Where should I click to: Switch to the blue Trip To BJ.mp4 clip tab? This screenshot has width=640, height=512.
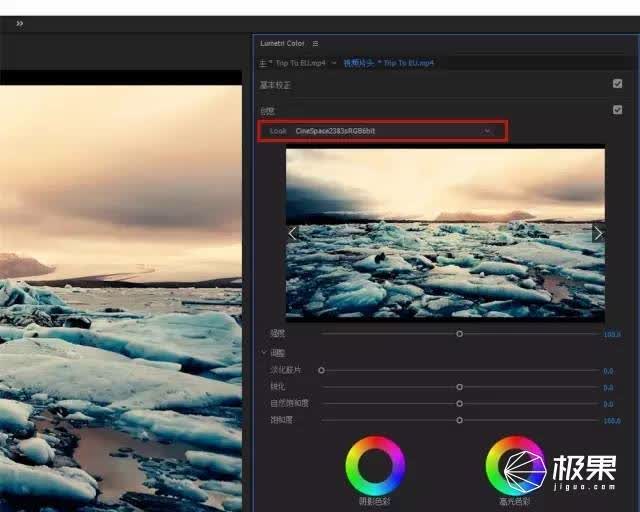[x=389, y=63]
